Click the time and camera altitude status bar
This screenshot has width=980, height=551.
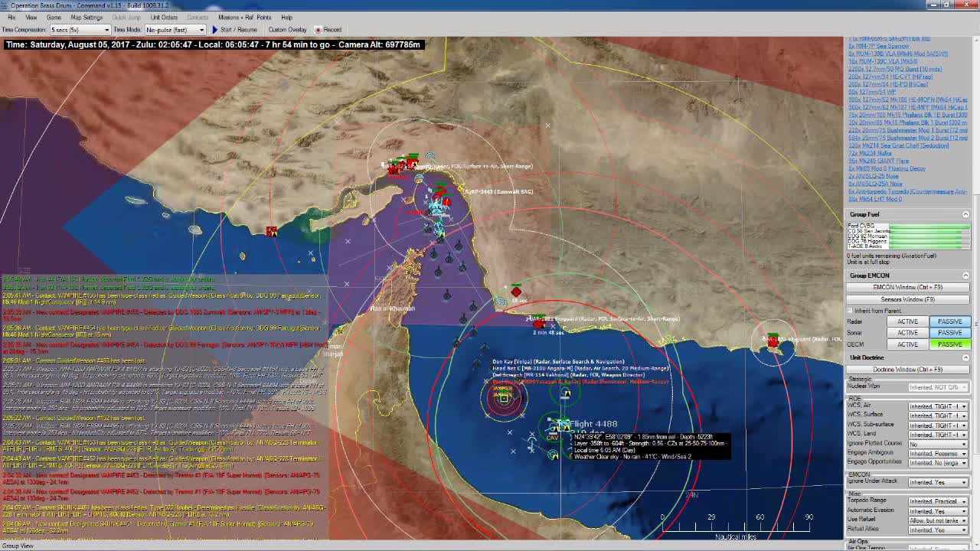click(x=213, y=44)
